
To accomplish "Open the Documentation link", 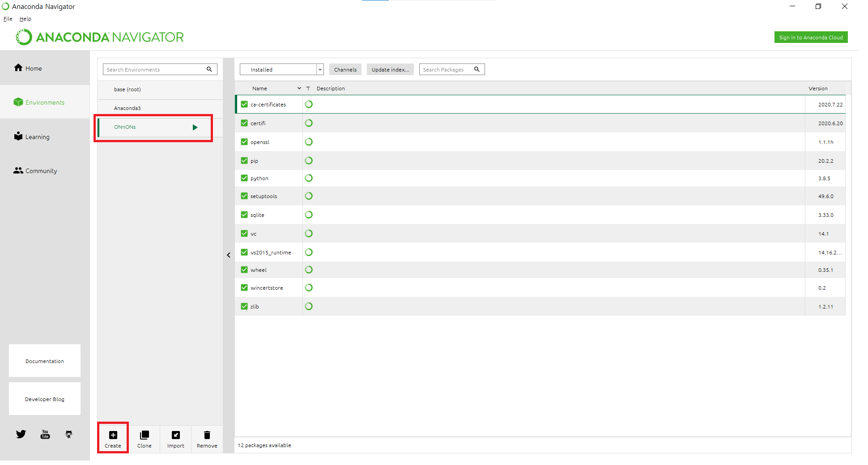I will [x=45, y=361].
